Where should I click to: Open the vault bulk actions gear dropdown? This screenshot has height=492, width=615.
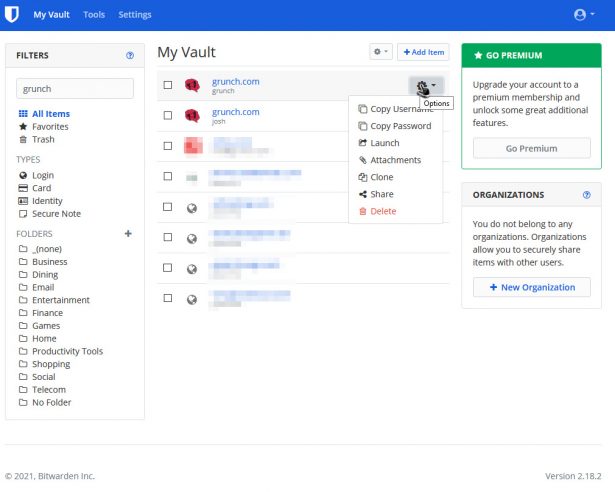click(380, 52)
